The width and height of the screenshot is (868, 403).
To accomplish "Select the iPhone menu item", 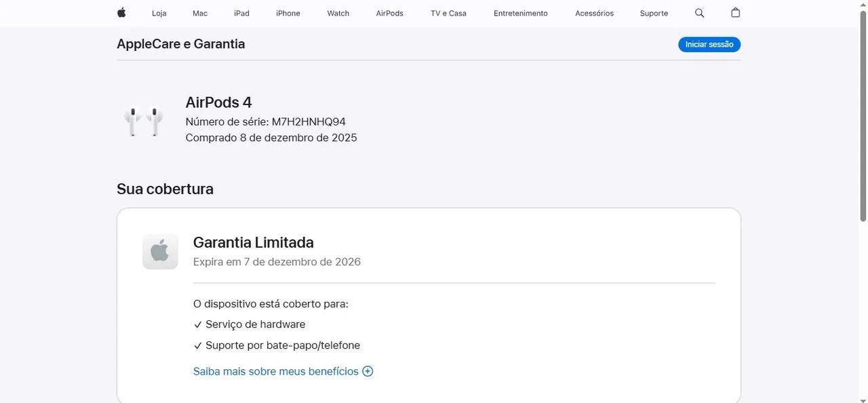I will click(288, 13).
